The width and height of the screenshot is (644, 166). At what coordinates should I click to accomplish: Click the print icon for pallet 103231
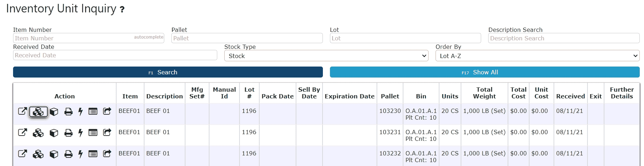coord(69,133)
